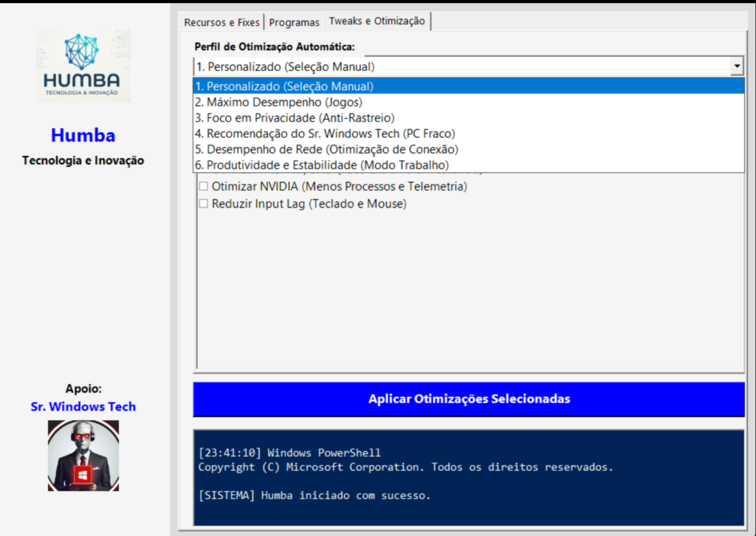Image resolution: width=756 pixels, height=536 pixels.
Task: Switch to the Programas tab
Action: point(294,22)
